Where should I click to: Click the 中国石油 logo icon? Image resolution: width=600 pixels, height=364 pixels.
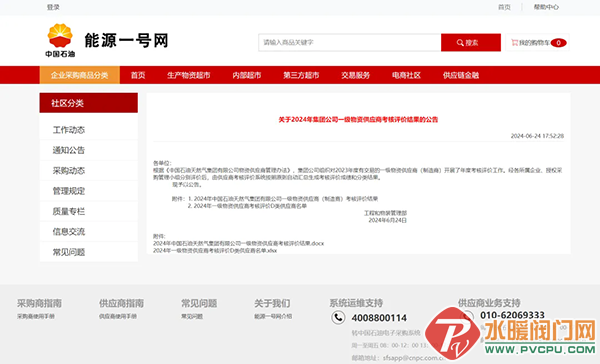[x=60, y=40]
